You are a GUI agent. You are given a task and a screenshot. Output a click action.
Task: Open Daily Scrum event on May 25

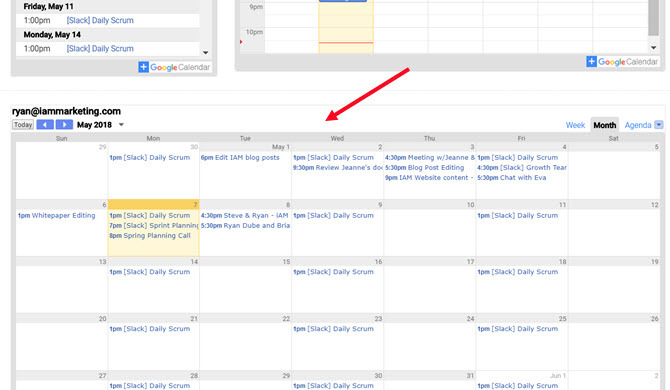[x=517, y=329]
